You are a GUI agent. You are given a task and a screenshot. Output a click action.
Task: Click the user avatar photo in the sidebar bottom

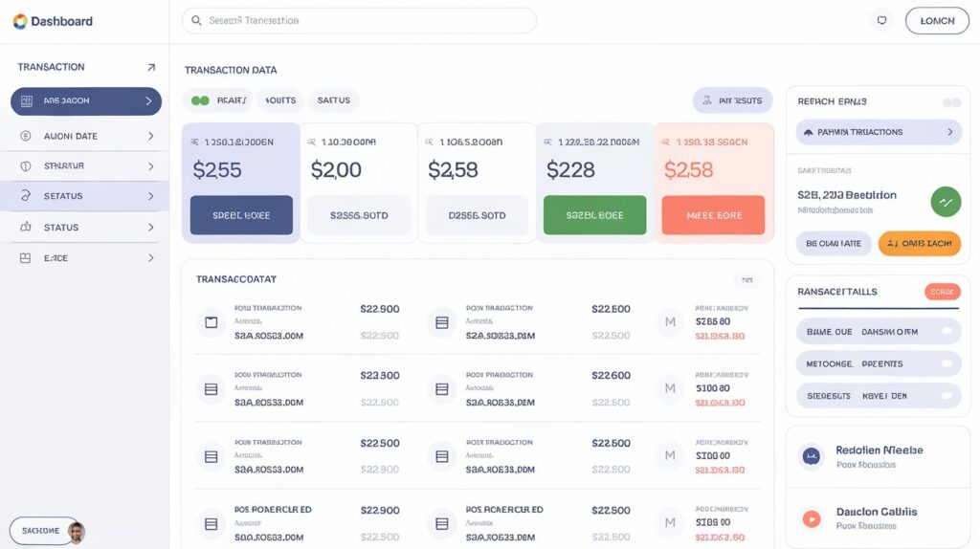coord(77,532)
